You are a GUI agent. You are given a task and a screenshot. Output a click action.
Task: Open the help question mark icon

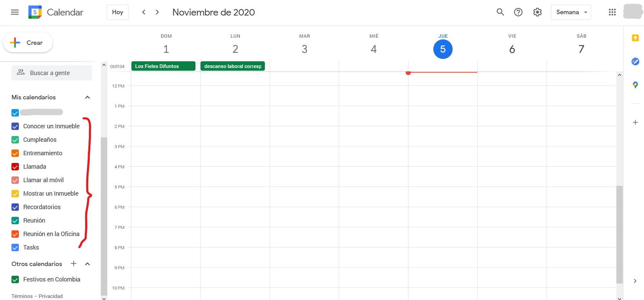coord(518,12)
